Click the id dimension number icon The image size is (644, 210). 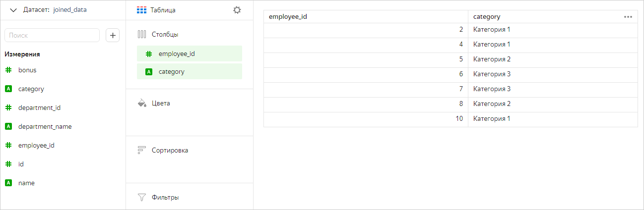click(x=8, y=164)
